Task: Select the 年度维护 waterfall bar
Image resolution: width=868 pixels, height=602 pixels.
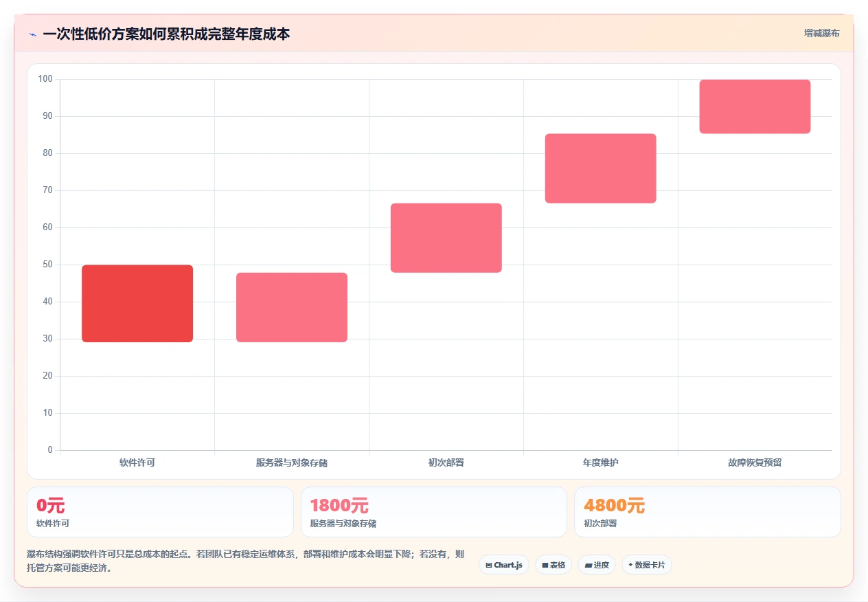Action: coord(601,168)
